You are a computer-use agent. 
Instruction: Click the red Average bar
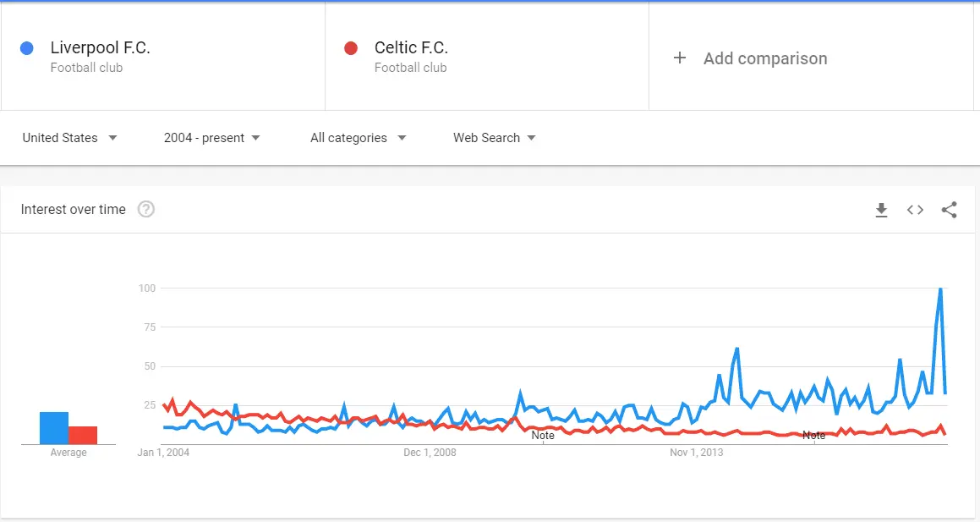click(x=83, y=435)
